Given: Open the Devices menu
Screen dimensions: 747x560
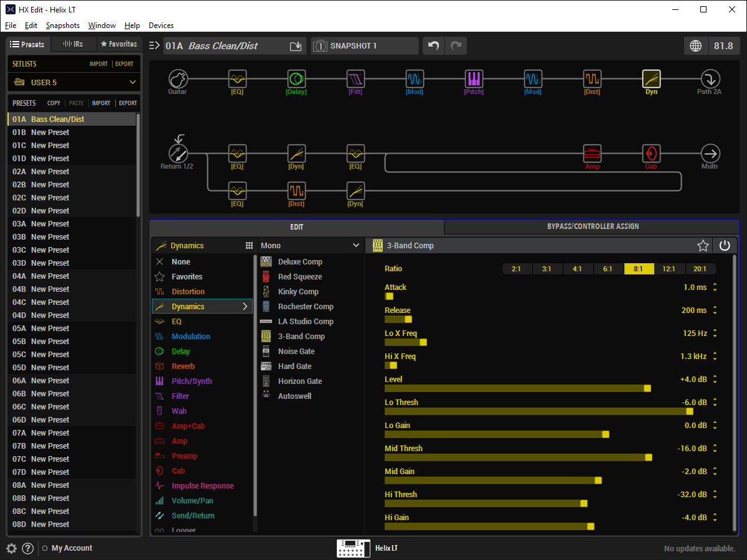Looking at the screenshot, I should click(x=161, y=26).
